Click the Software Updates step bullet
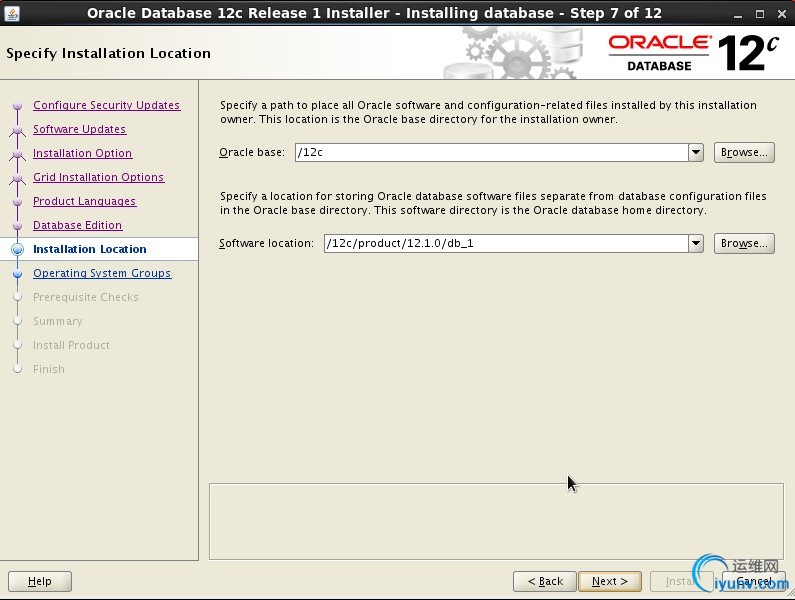This screenshot has width=795, height=600. click(18, 130)
